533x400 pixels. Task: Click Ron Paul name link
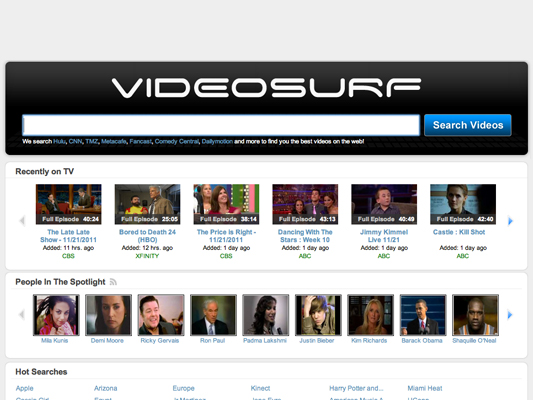click(212, 341)
